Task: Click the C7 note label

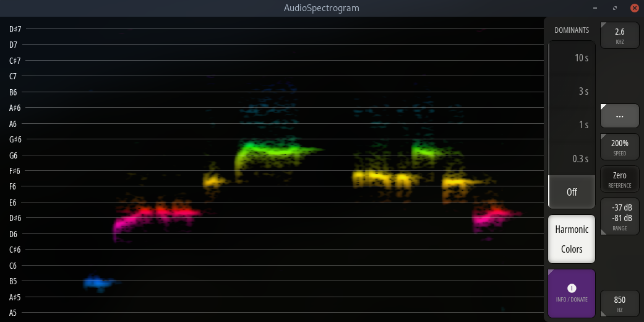Action: (13, 77)
